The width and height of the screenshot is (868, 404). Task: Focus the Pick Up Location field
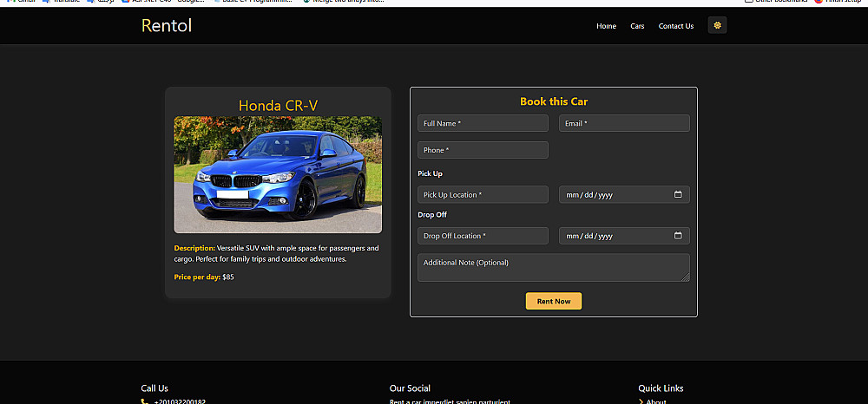tap(483, 194)
